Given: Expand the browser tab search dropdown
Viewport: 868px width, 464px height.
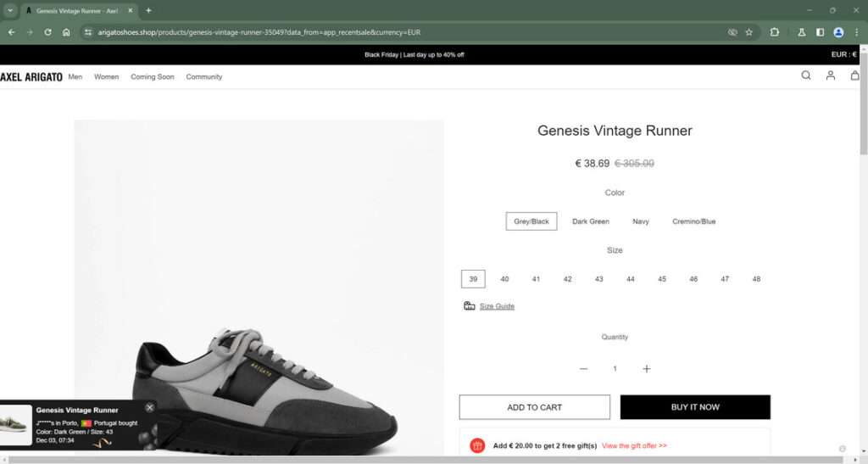Looking at the screenshot, I should point(9,10).
